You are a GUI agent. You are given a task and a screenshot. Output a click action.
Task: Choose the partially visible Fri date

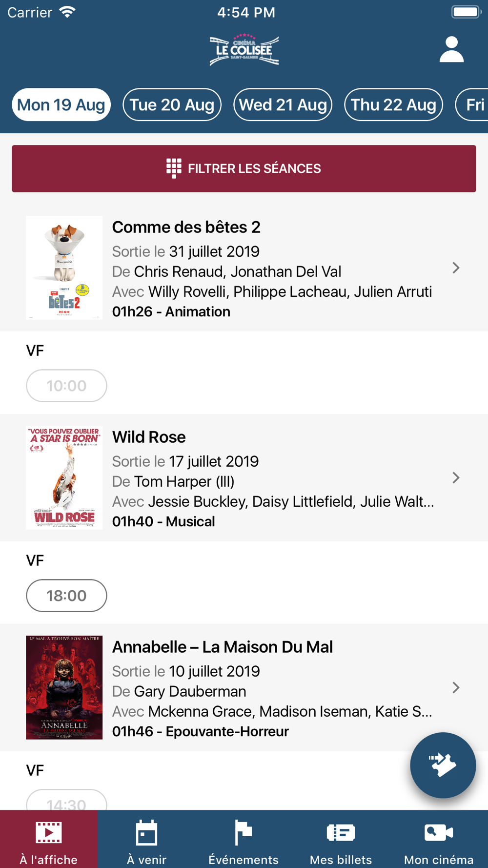[473, 104]
